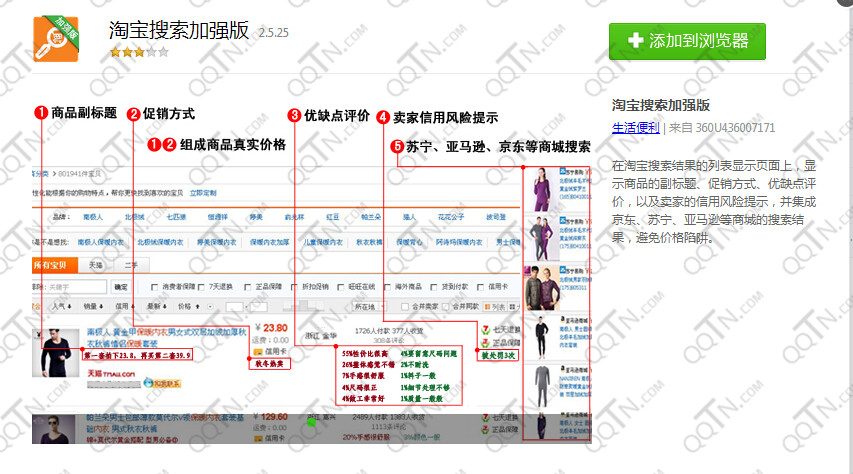Click the 淘宝搜索加强版 title heading
The height and width of the screenshot is (474, 853).
click(x=179, y=30)
